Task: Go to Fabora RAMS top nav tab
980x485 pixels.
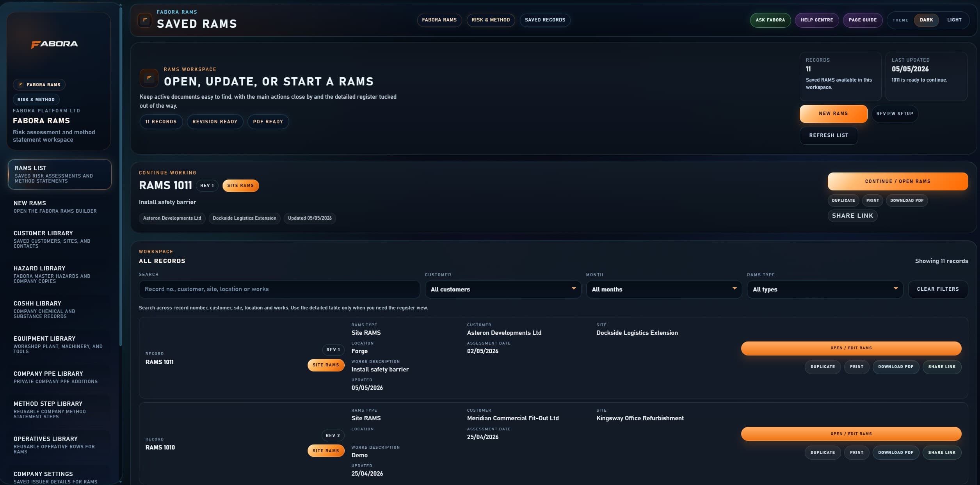Action: tap(439, 20)
